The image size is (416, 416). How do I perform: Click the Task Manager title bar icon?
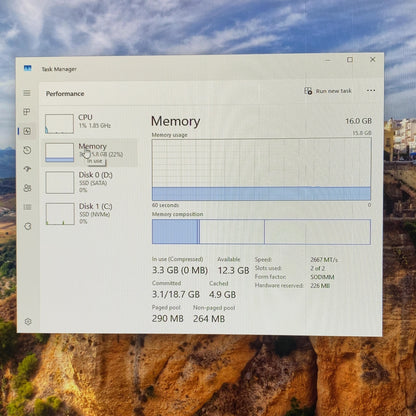(28, 68)
